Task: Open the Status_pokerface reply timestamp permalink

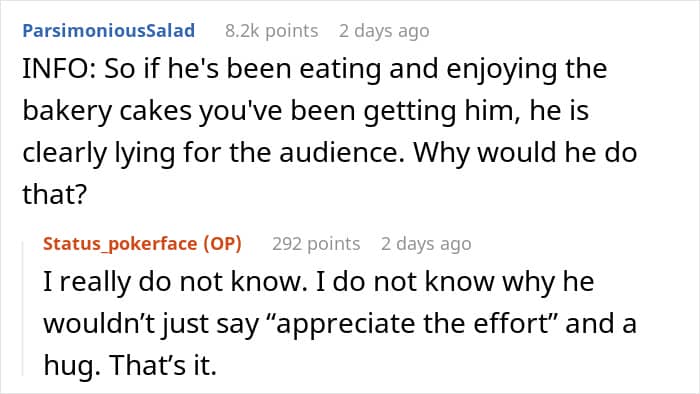Action: 426,244
